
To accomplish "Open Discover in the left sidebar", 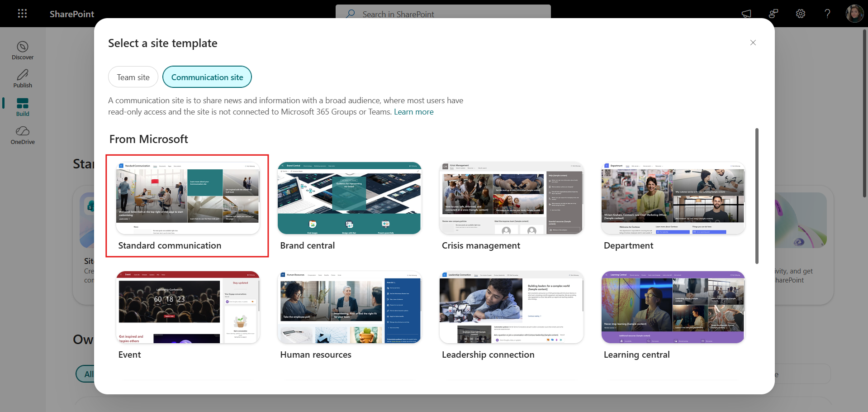I will click(23, 50).
